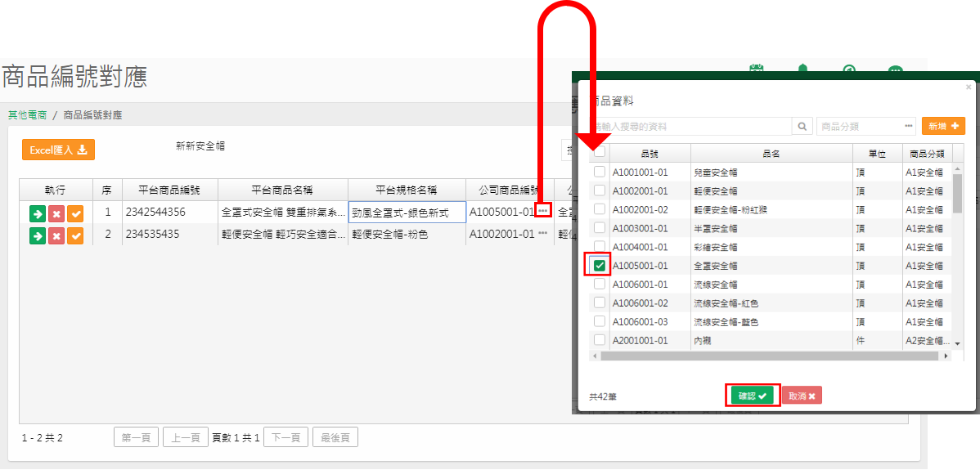Click the 最後頁 last page button
This screenshot has height=470, width=980.
tap(335, 437)
